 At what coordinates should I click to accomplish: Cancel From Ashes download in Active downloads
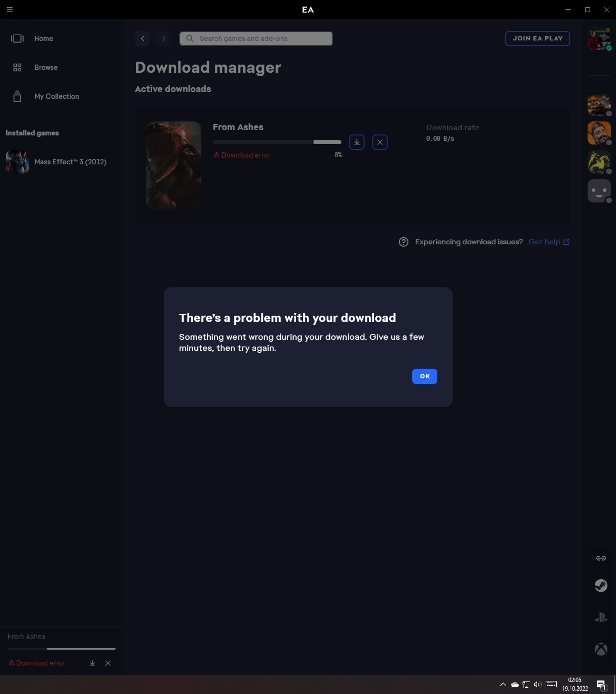tap(380, 142)
